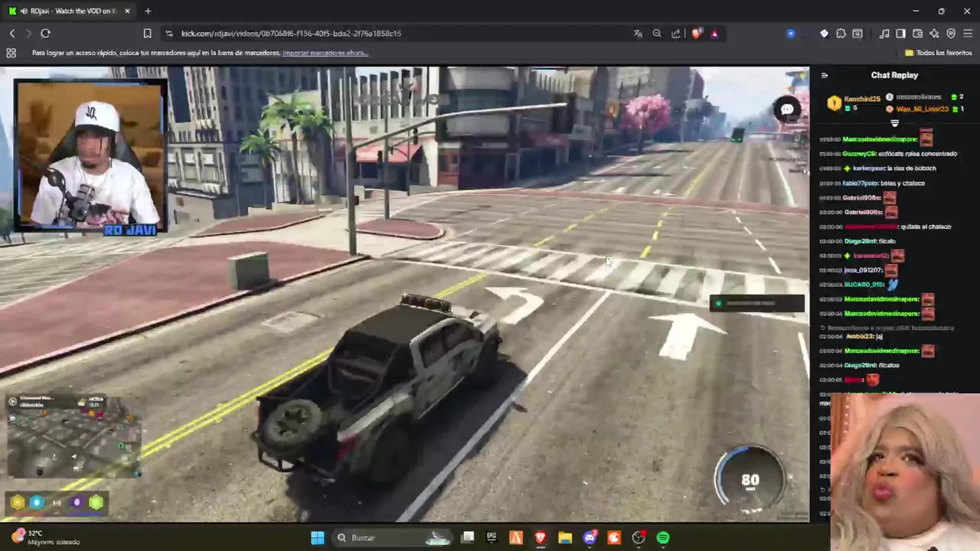Viewport: 980px width, 551px height.
Task: Open fabio77polo chat username
Action: 860,183
